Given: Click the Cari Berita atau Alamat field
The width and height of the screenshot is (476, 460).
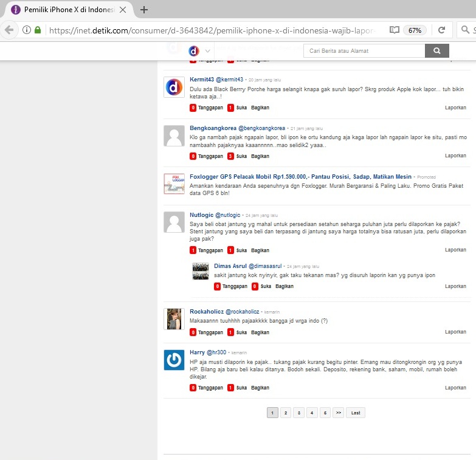Looking at the screenshot, I should (364, 51).
